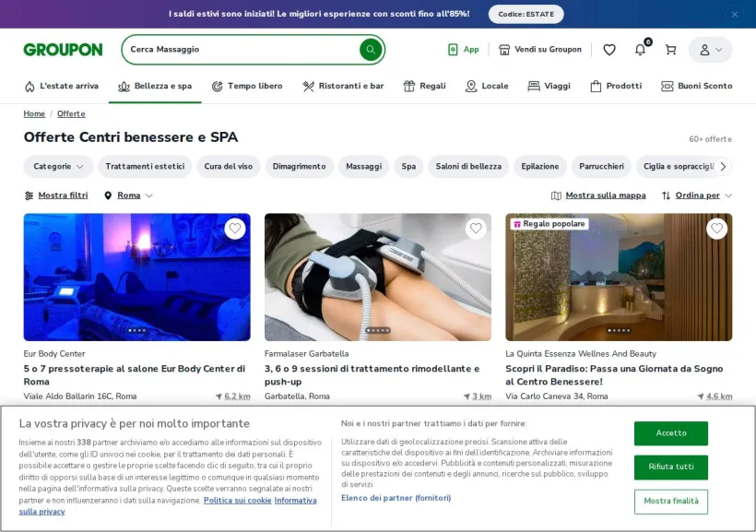756x532 pixels.
Task: Favorite the La Quinta Essenza deal
Action: click(x=717, y=228)
